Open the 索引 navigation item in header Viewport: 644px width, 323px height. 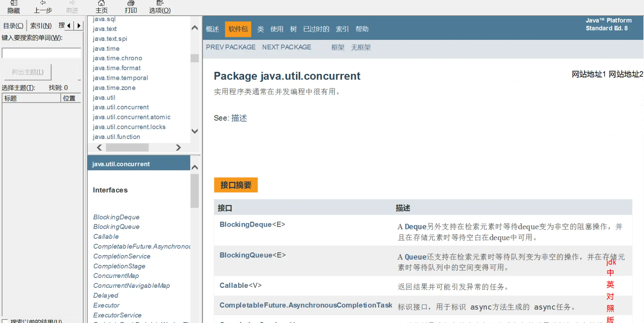pyautogui.click(x=342, y=29)
